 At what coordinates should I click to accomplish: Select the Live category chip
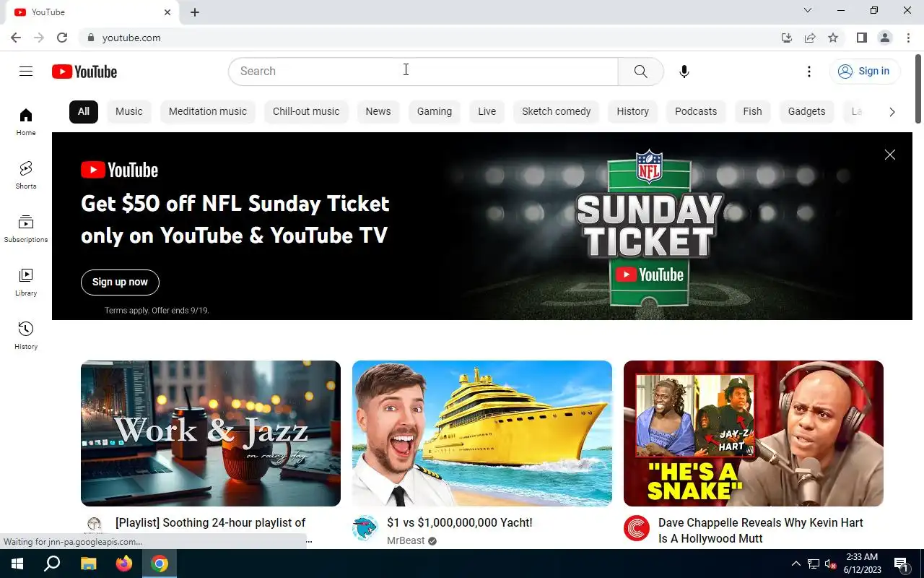click(487, 111)
